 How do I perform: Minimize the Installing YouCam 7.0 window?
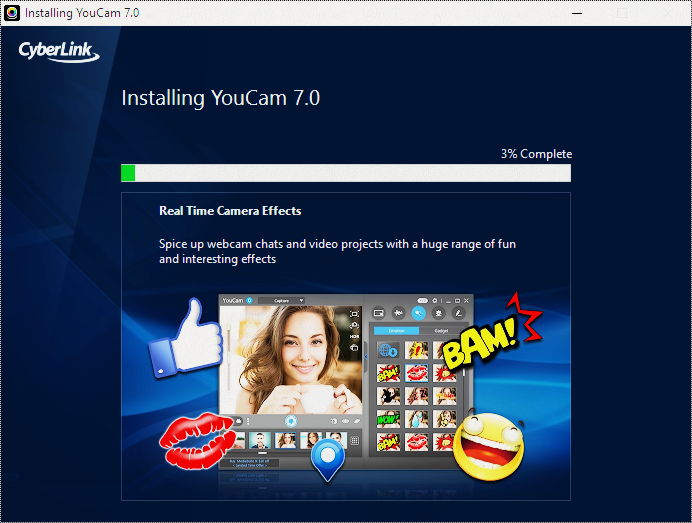click(576, 13)
